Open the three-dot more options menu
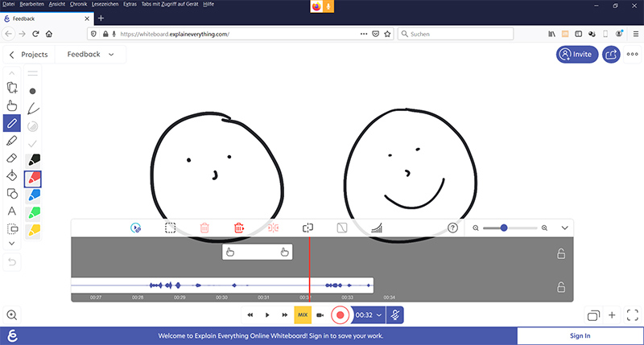This screenshot has height=345, width=644. pyautogui.click(x=633, y=54)
